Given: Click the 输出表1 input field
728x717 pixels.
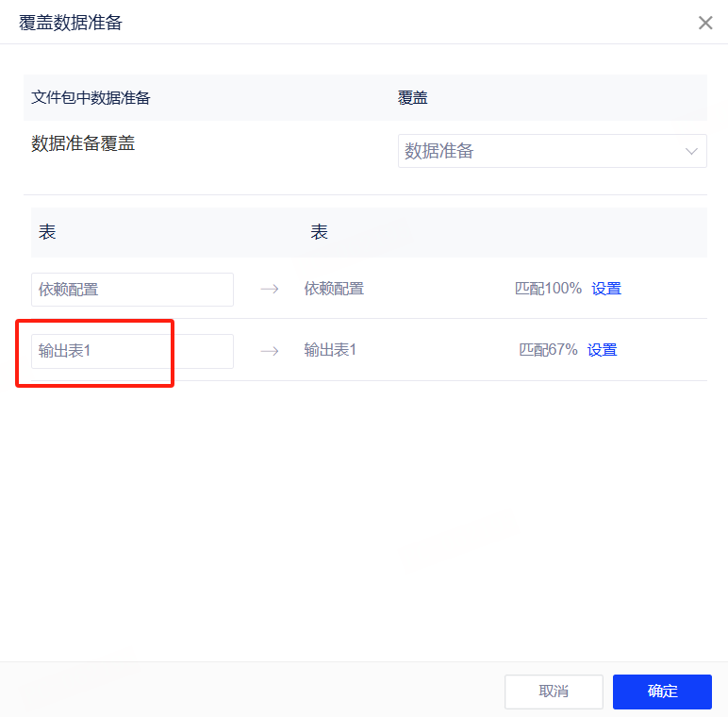Looking at the screenshot, I should 132,351.
